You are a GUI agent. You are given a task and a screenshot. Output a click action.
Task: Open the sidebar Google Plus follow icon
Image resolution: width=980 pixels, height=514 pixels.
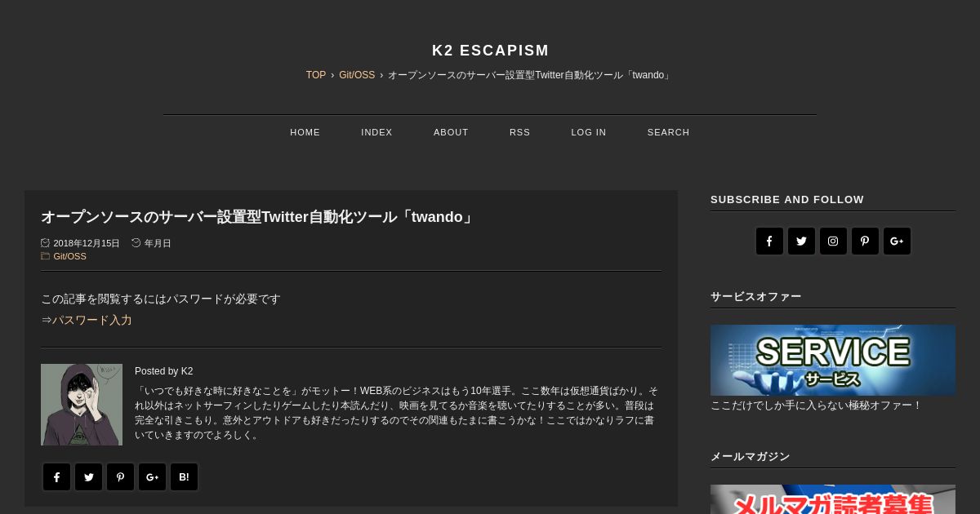(x=897, y=241)
